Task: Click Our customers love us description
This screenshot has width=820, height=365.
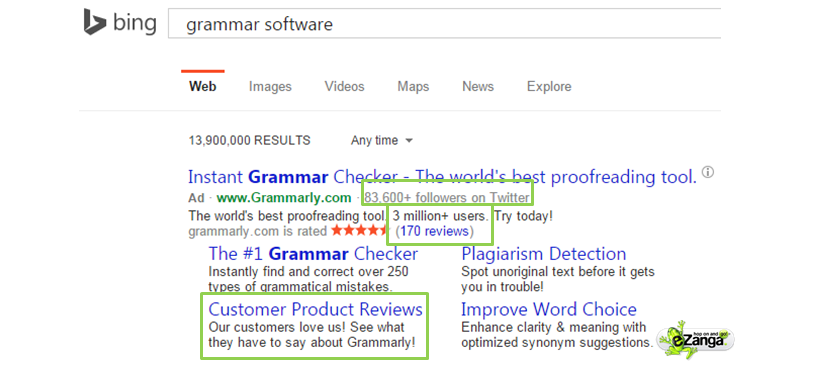Action: point(312,335)
